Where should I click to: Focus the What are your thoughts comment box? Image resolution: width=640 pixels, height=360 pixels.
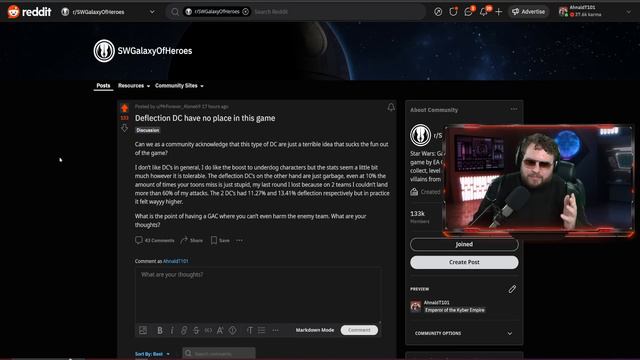[258, 295]
